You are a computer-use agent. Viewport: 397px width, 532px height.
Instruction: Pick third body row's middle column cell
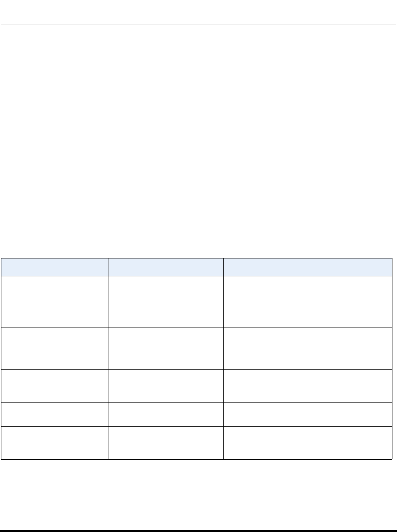click(x=166, y=386)
